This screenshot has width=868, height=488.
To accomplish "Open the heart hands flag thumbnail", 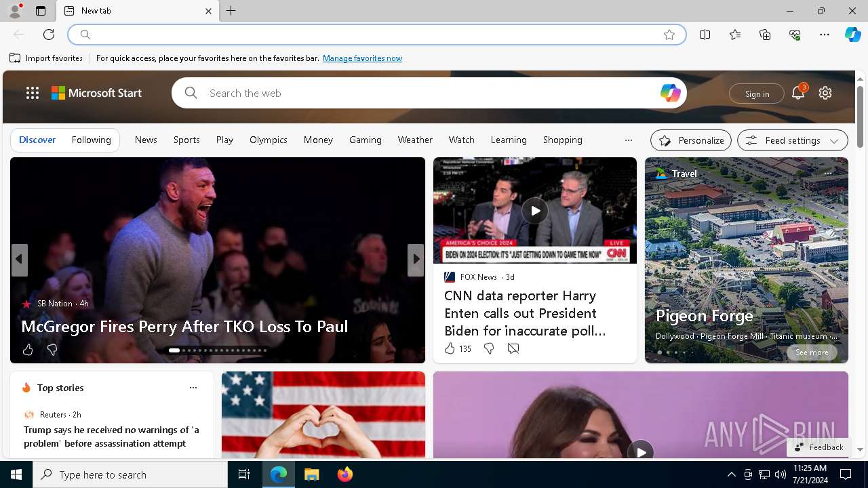I will coord(323,414).
